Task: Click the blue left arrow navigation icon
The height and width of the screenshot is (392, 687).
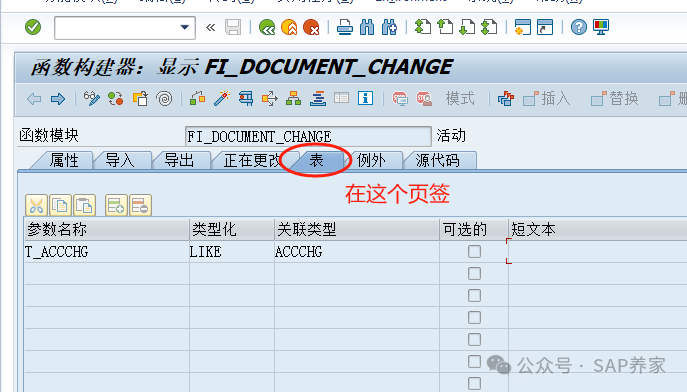Action: point(34,99)
